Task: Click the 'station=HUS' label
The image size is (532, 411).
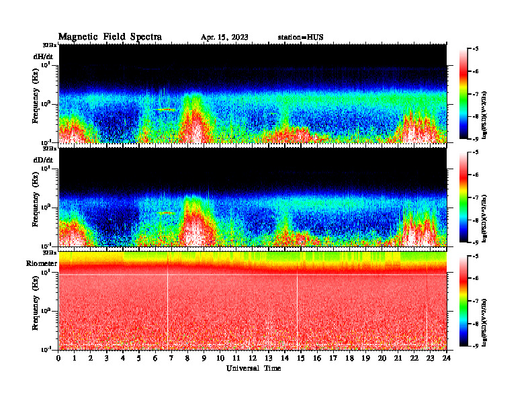Action: coord(300,37)
